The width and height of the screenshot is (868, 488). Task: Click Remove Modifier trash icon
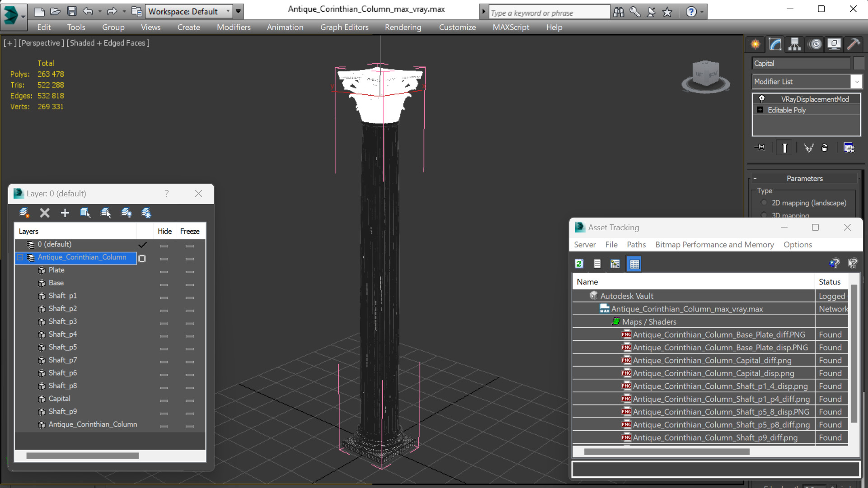(x=825, y=148)
